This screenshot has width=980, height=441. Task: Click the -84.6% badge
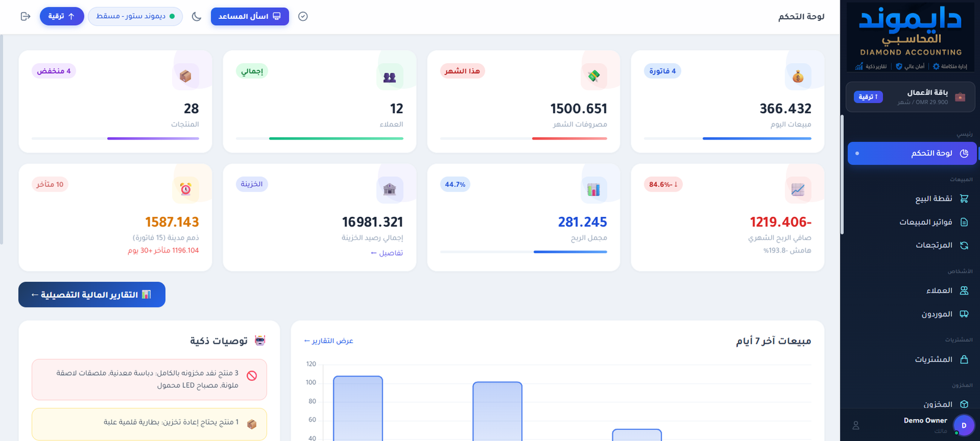pos(663,184)
